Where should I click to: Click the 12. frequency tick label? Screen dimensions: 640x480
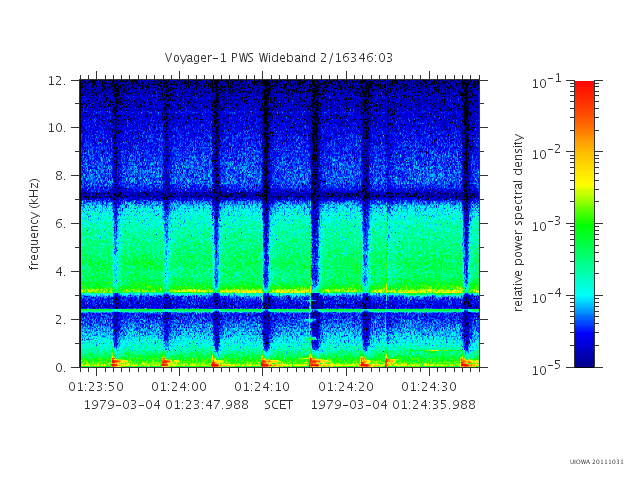(x=57, y=80)
